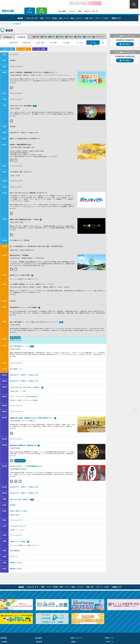Open the 京都浪漫 悠久の物語 program link
Viewport: 140px width, 644px height.
click(32, 418)
